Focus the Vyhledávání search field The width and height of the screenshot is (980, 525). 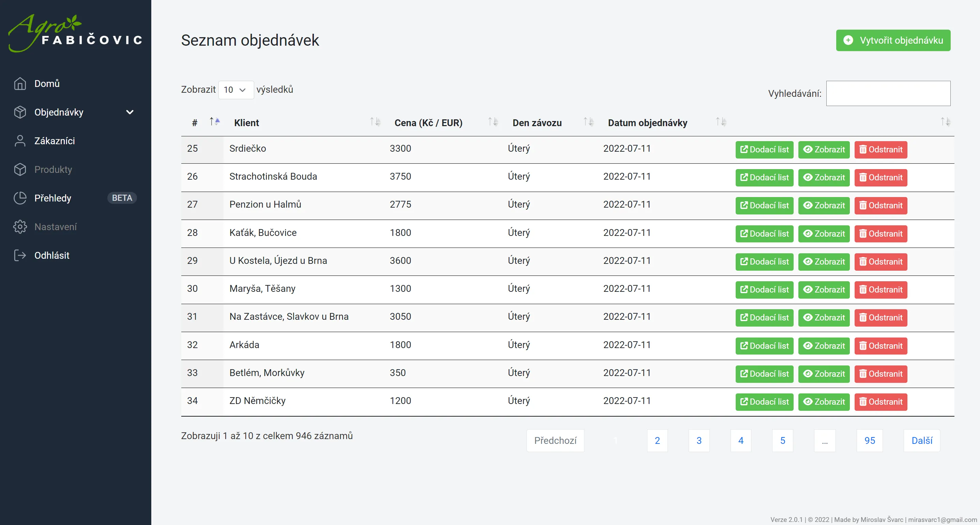(x=888, y=93)
